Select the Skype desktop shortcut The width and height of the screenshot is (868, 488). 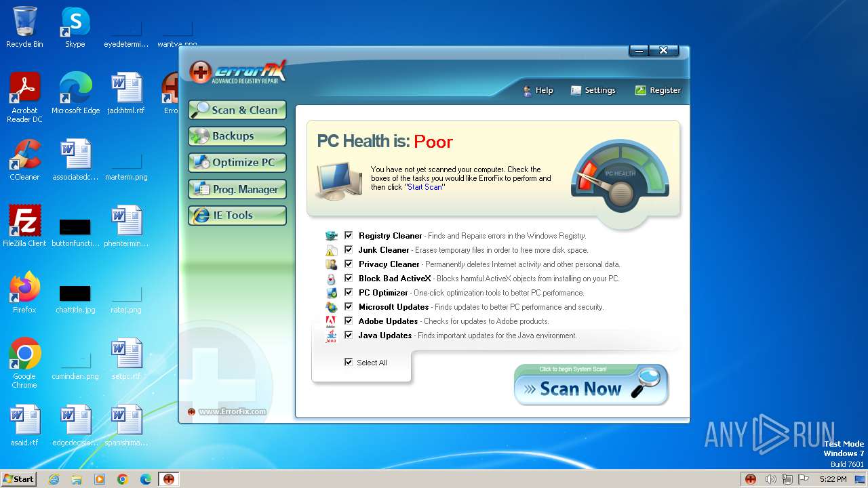click(x=75, y=27)
